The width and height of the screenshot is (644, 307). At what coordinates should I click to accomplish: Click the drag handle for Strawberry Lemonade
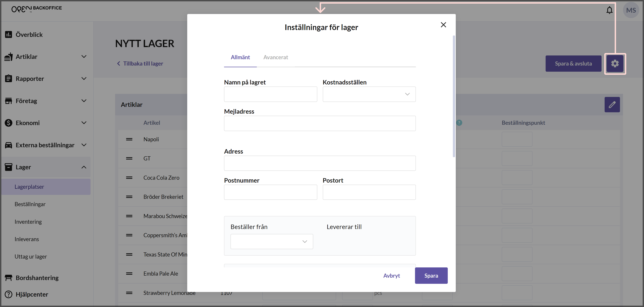point(129,293)
